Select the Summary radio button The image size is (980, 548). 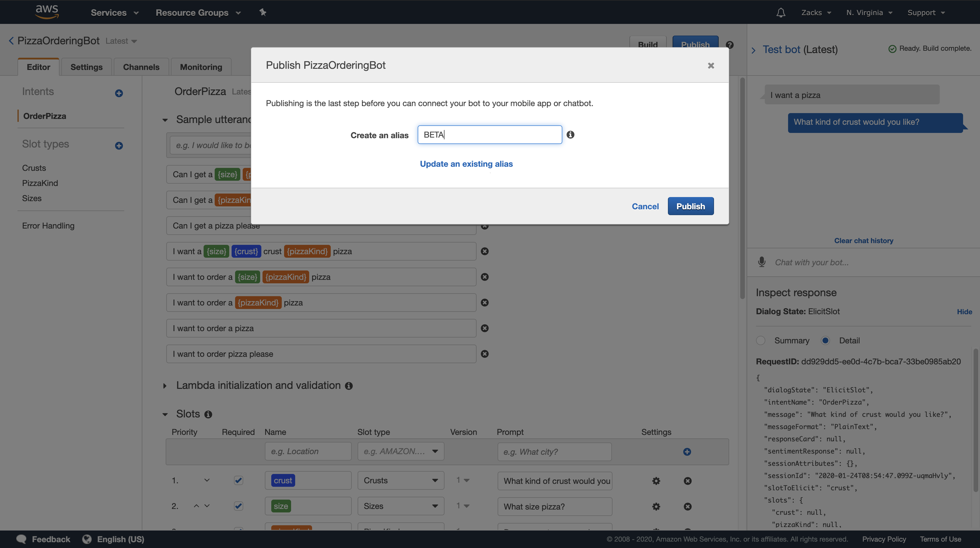[x=760, y=340]
